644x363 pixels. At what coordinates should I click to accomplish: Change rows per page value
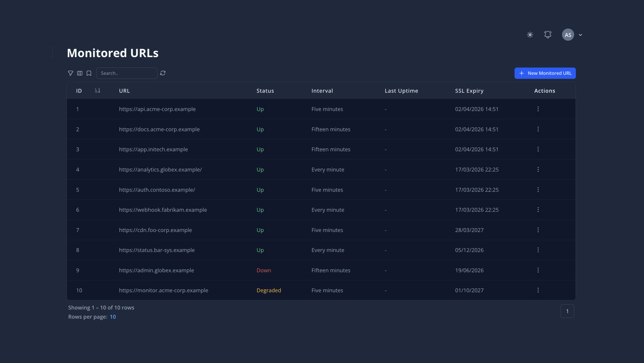tap(113, 317)
